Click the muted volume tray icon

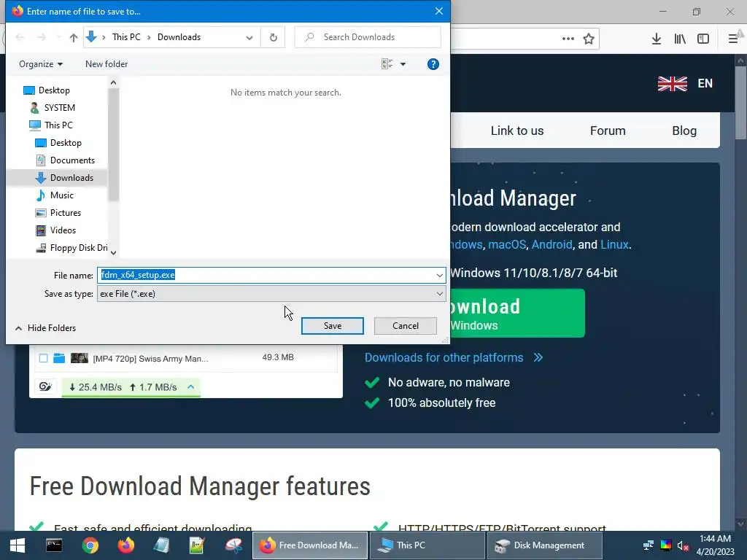coord(683,545)
